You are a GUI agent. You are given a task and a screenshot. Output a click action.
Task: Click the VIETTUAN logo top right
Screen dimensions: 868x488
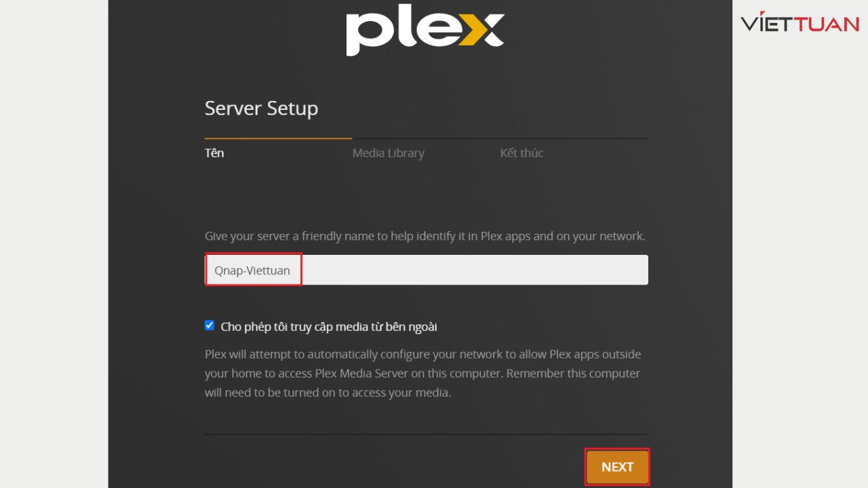[x=799, y=24]
